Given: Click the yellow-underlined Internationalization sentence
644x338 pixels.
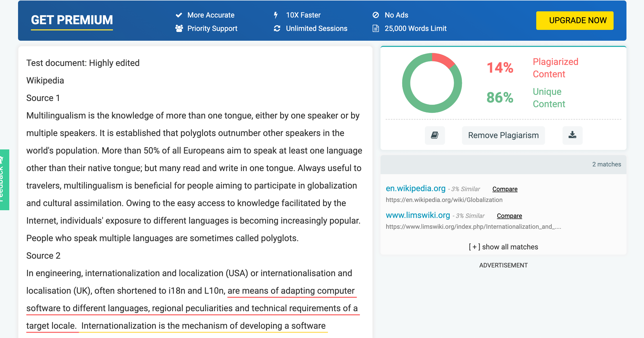Looking at the screenshot, I should click(203, 326).
